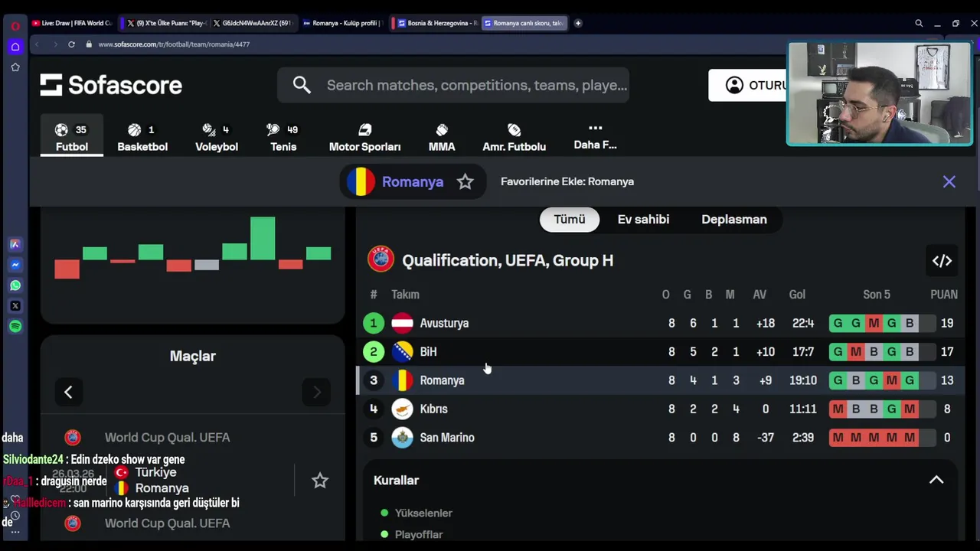
Task: Click the tall green bar in form chart
Action: (x=263, y=239)
